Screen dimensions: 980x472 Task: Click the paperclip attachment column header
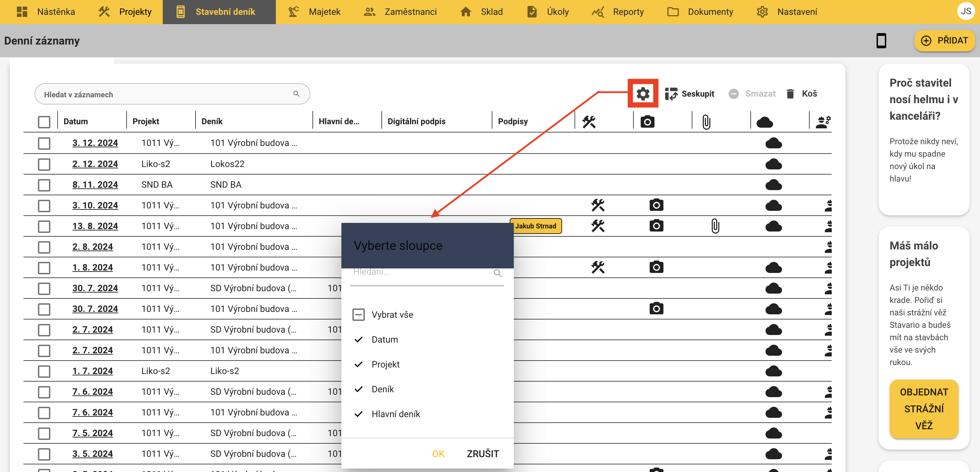pyautogui.click(x=706, y=122)
